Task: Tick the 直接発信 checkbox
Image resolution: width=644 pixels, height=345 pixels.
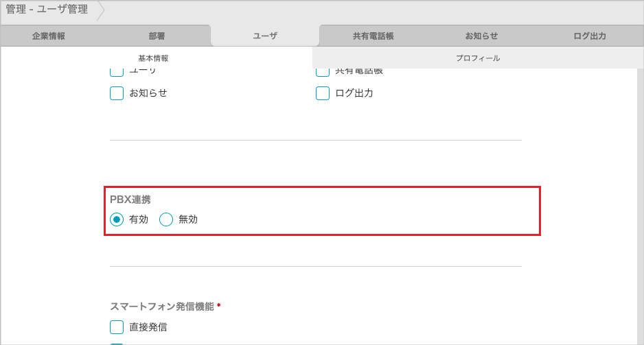Action: (x=117, y=327)
